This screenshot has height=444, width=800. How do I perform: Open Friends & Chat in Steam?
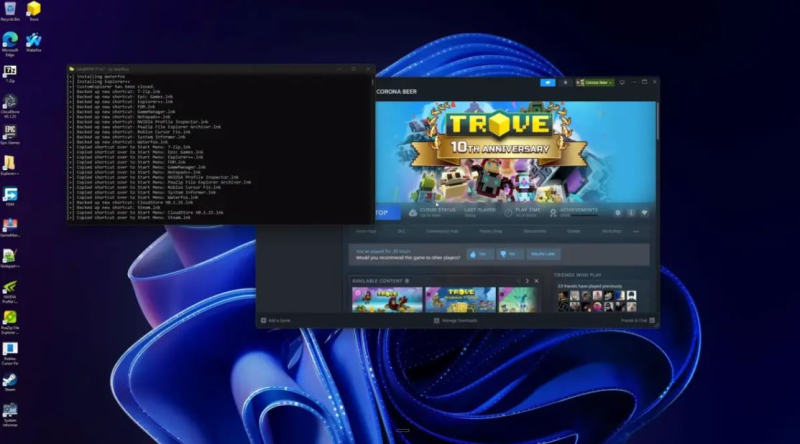point(637,320)
